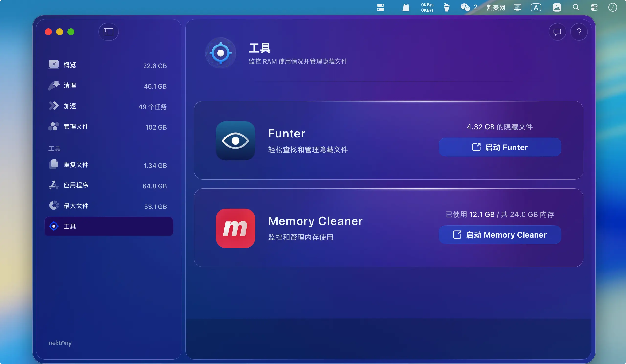The image size is (626, 364).
Task: Open macOS Control Center icon
Action: [x=594, y=7]
